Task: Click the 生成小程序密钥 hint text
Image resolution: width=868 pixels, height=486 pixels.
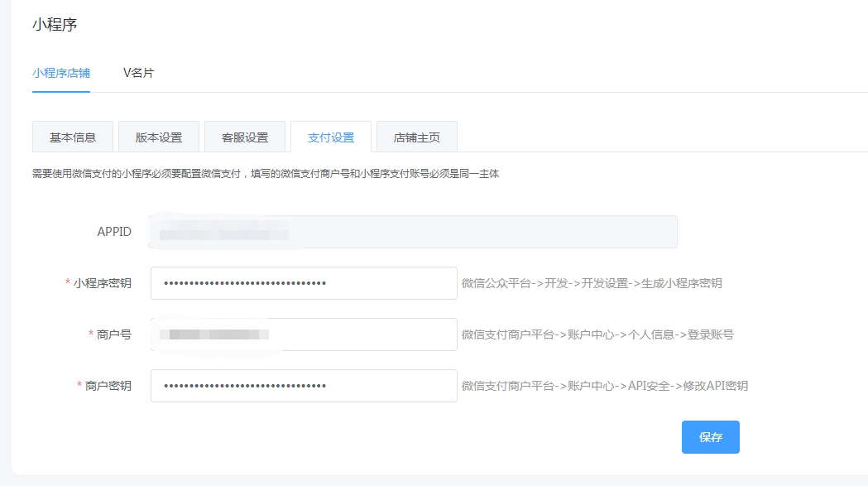Action: [681, 283]
